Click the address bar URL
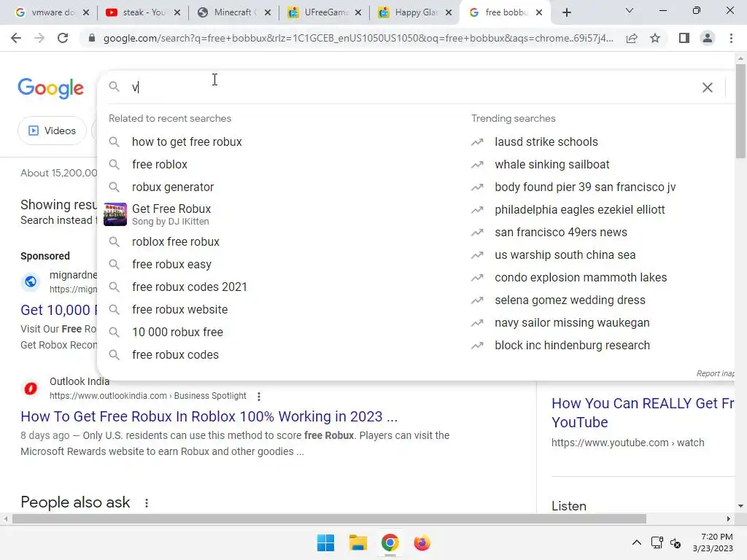The image size is (747, 560). (357, 38)
